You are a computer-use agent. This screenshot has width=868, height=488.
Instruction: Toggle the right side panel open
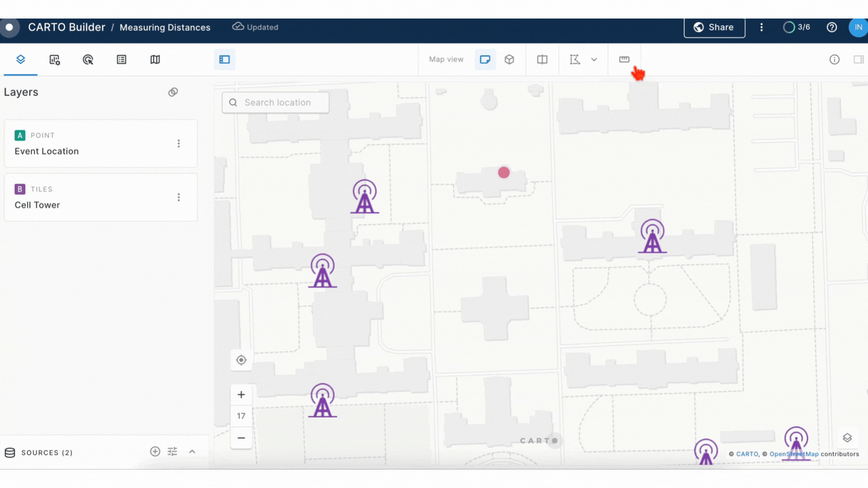[x=859, y=59]
